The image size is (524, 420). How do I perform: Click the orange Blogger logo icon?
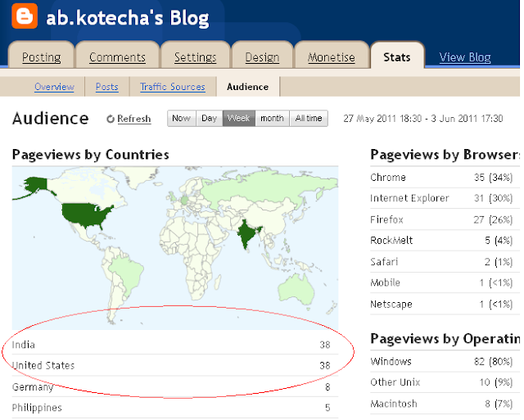point(25,16)
